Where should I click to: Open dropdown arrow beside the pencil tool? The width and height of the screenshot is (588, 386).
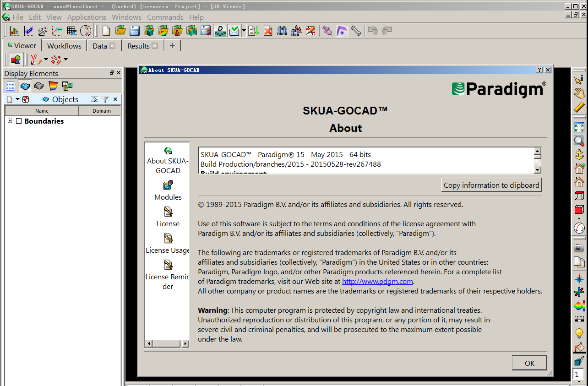46,60
